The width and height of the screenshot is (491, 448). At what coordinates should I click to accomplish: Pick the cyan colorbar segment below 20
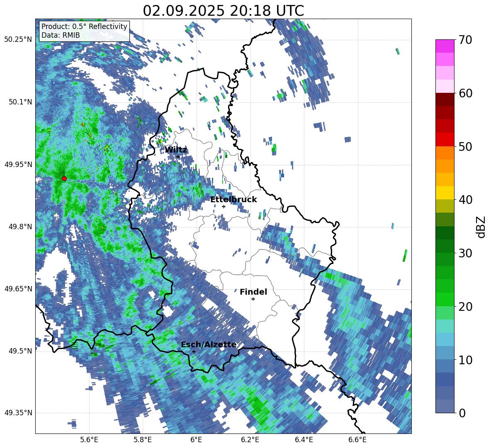[445, 326]
